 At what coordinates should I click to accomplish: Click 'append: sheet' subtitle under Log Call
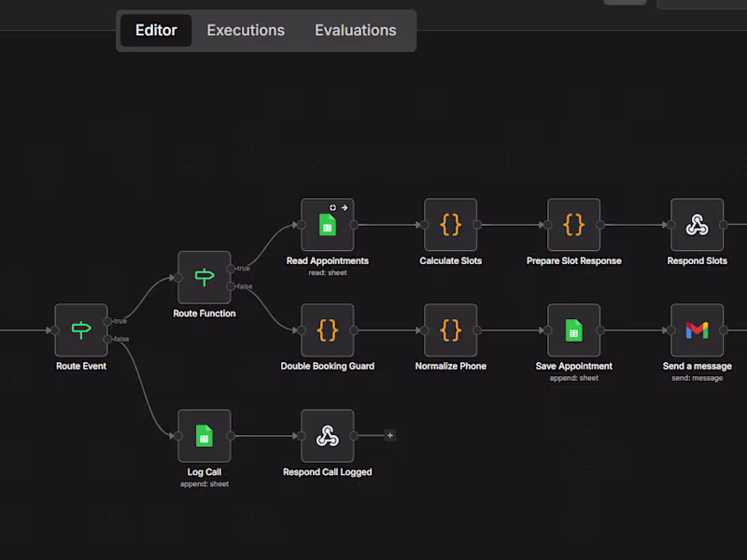tap(204, 483)
